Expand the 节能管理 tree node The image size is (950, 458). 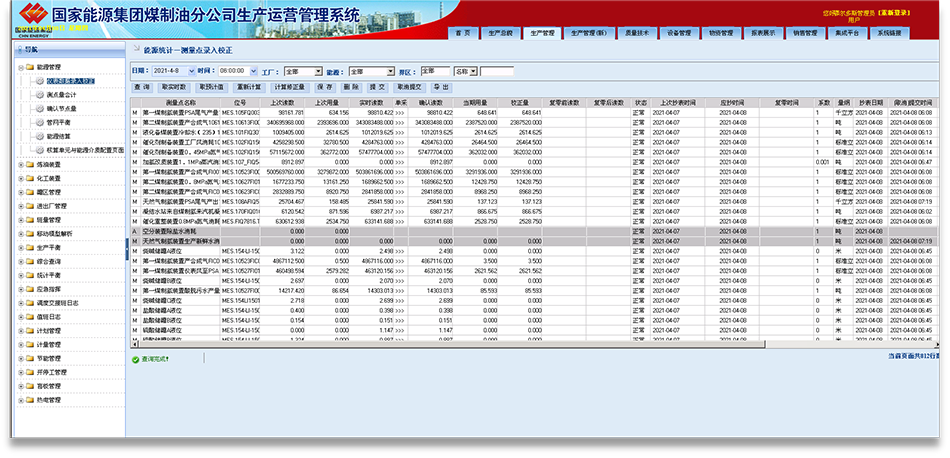(21, 359)
